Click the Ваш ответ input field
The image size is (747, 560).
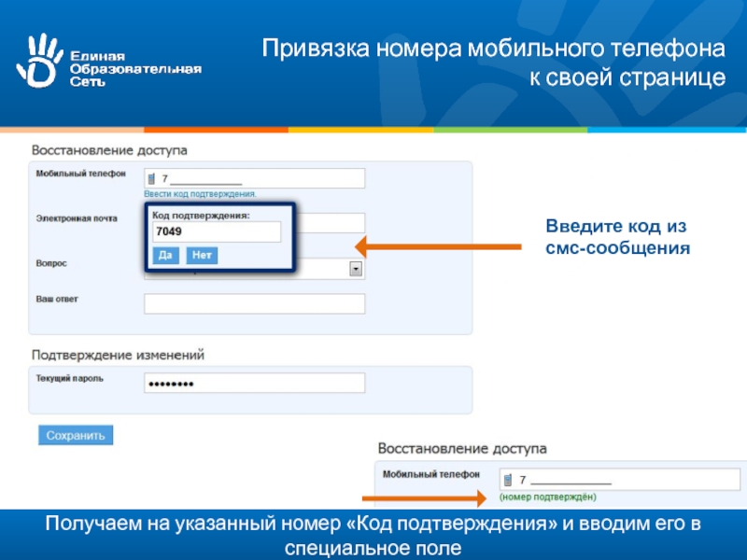pyautogui.click(x=254, y=304)
